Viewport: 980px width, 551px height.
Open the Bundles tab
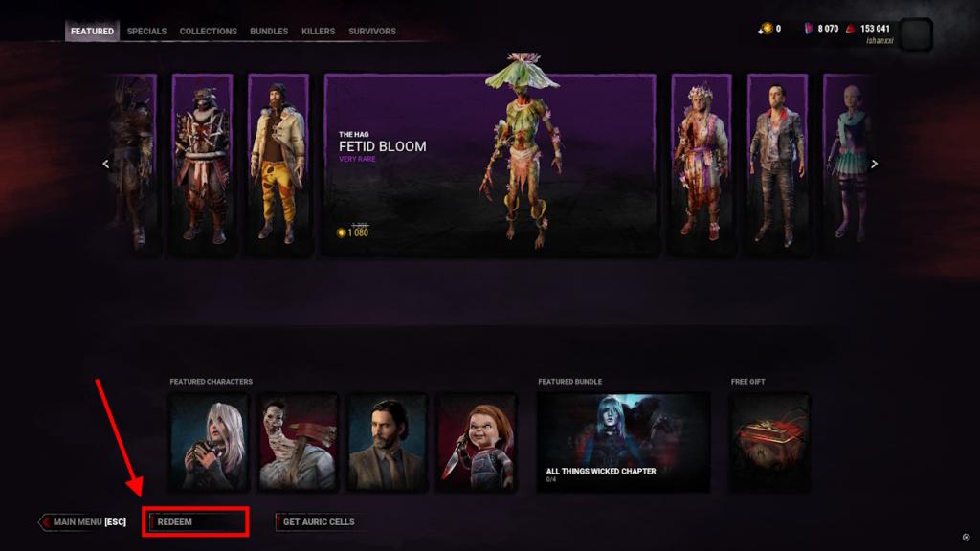[x=269, y=31]
